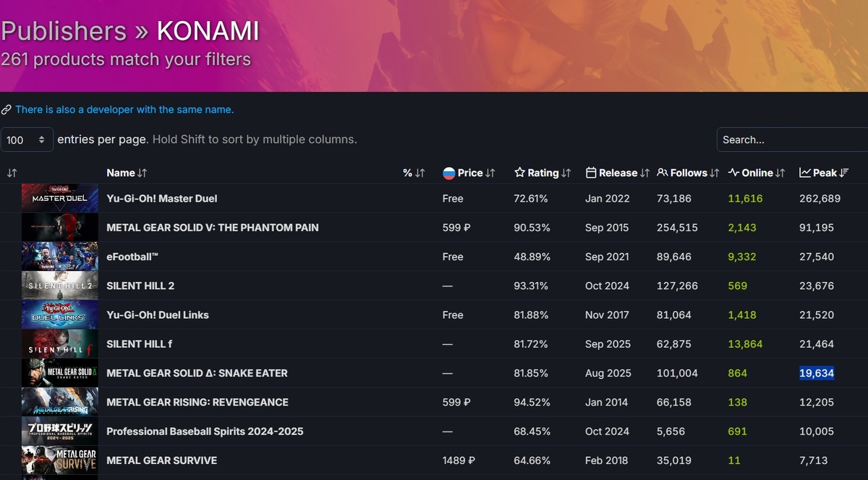Click the rating 94.52%
The height and width of the screenshot is (480, 868).
point(532,402)
